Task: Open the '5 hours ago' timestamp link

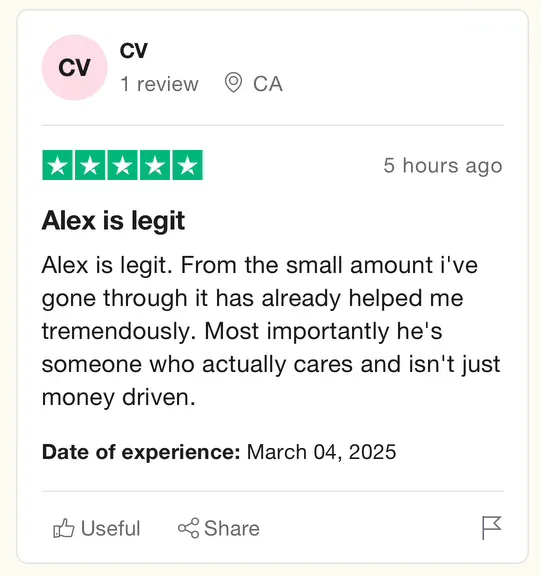Action: pos(443,166)
